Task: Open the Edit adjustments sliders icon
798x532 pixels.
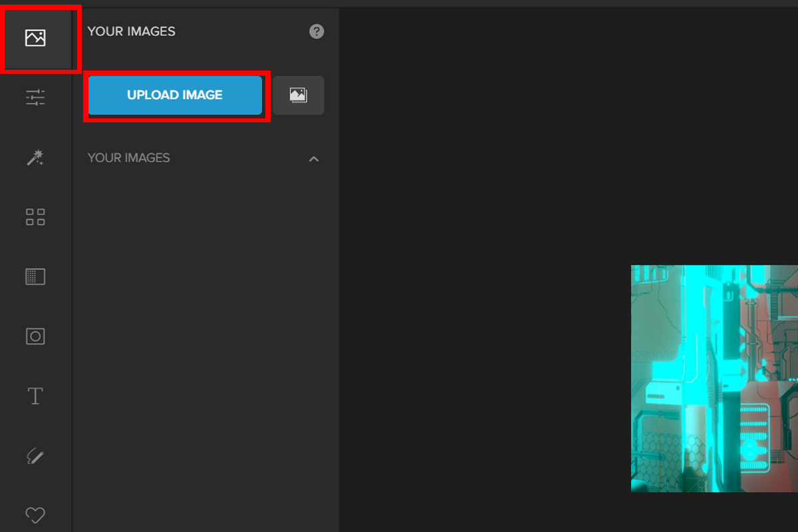Action: click(35, 98)
